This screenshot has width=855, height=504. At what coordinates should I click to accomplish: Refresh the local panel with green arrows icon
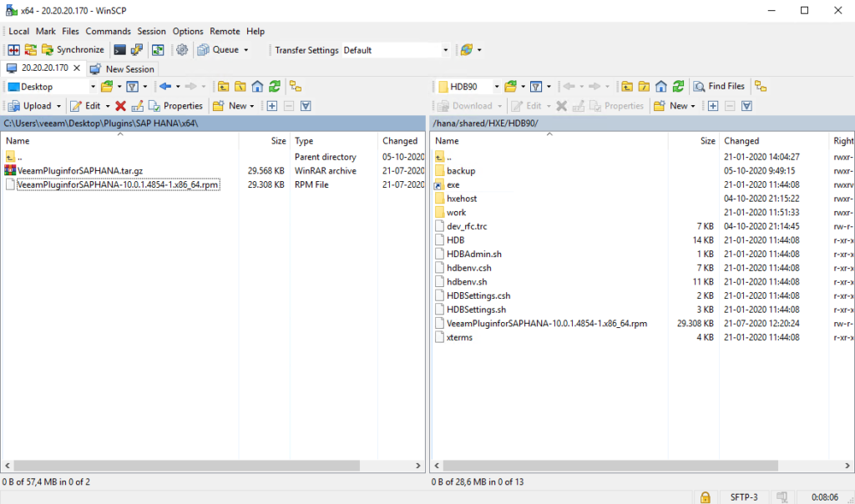click(274, 87)
